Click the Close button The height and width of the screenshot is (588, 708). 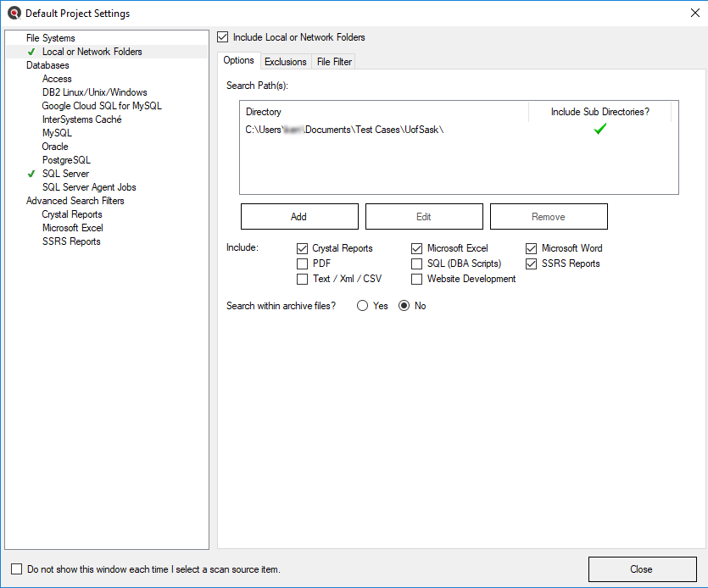[x=641, y=569]
